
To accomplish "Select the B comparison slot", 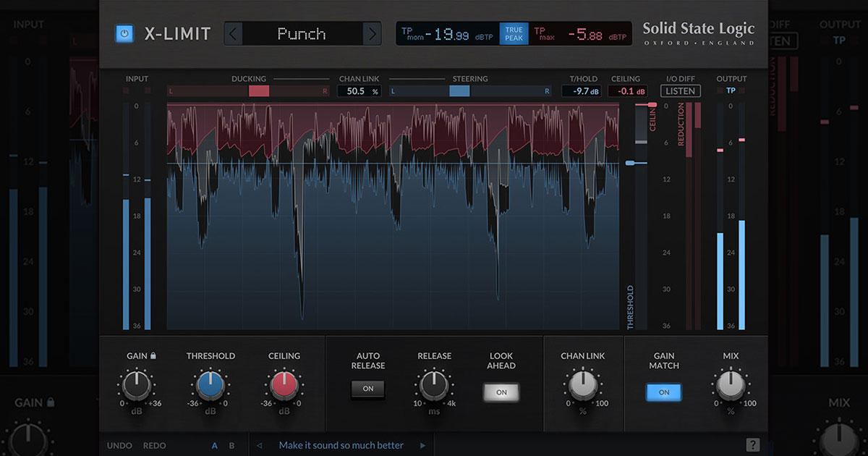I will [232, 445].
